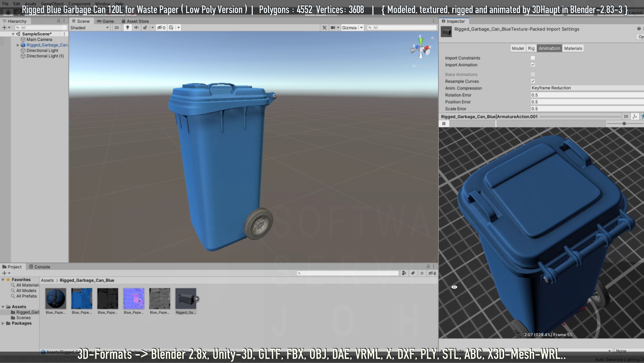Click the scene camera settings icon
This screenshot has height=363, width=644.
point(333,28)
